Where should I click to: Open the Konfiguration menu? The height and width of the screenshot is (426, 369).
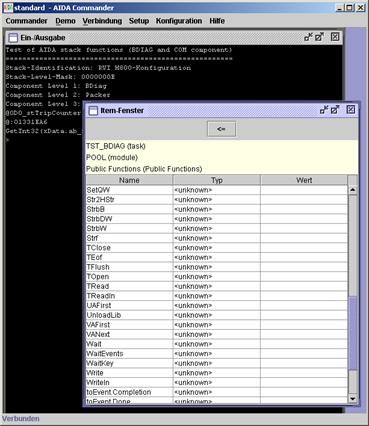(x=179, y=21)
